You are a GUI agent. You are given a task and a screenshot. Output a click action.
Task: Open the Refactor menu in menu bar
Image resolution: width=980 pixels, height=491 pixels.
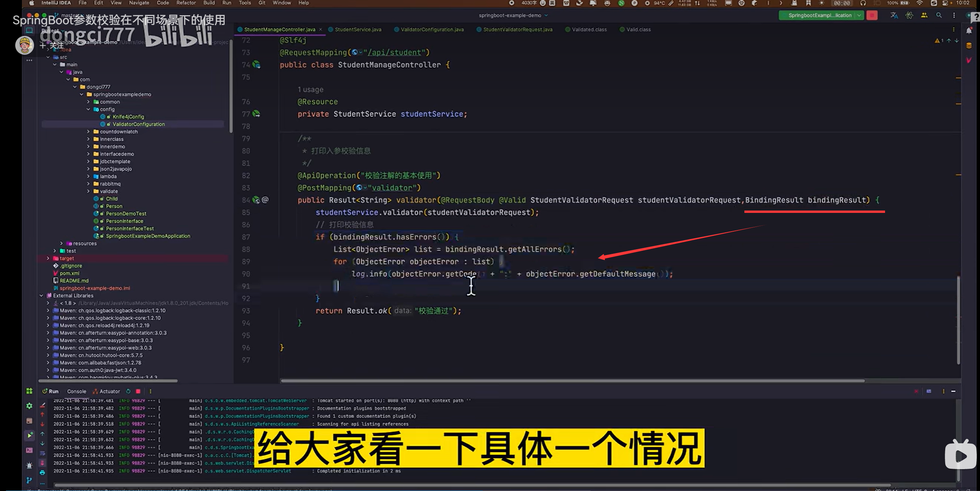186,3
